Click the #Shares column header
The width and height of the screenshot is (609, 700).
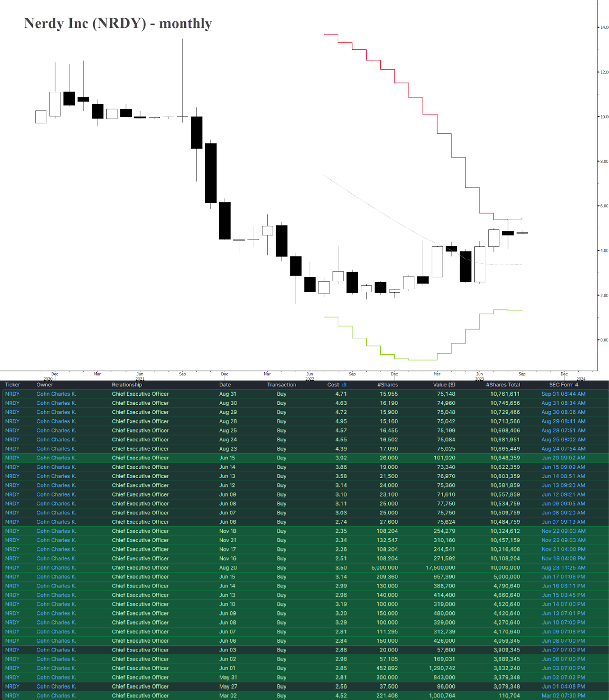tap(388, 385)
